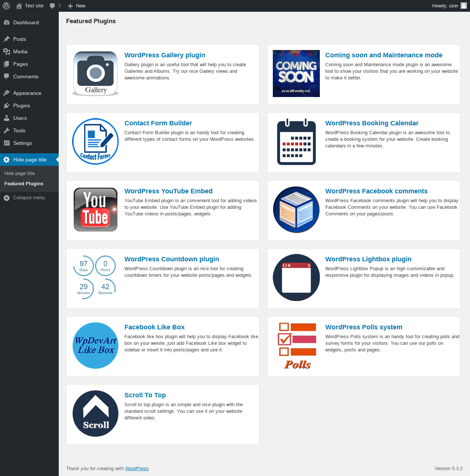Click the YouTube plugin image
This screenshot has height=476, width=470.
click(95, 210)
